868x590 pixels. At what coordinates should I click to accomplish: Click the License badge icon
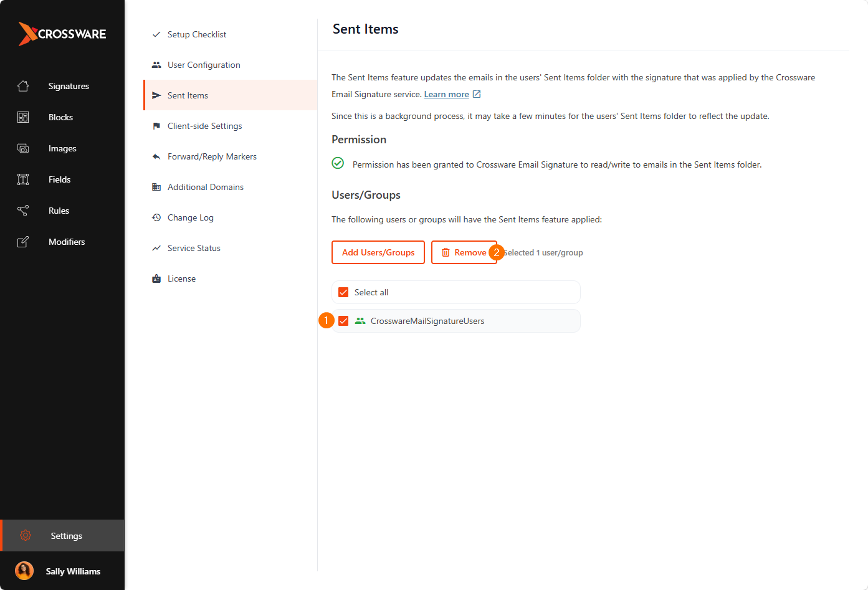click(156, 278)
